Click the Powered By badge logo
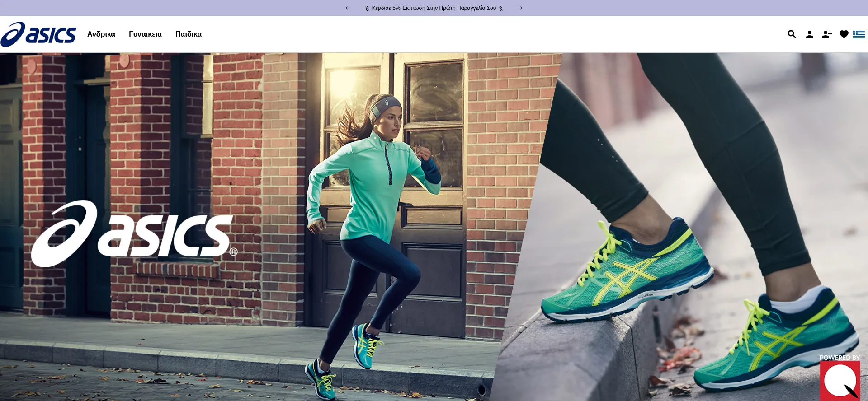Viewport: 868px width, 401px height. pos(840,378)
